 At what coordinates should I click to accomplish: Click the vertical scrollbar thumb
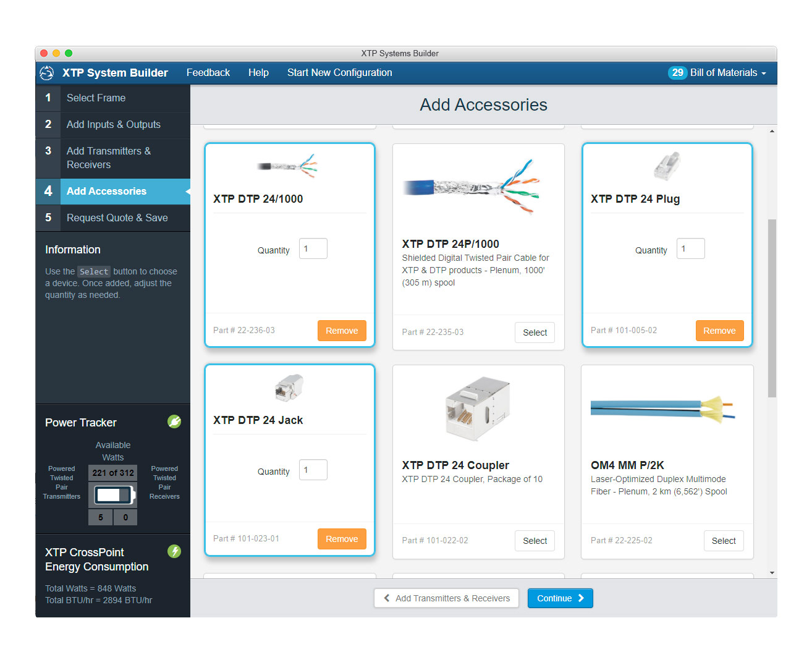pyautogui.click(x=772, y=308)
